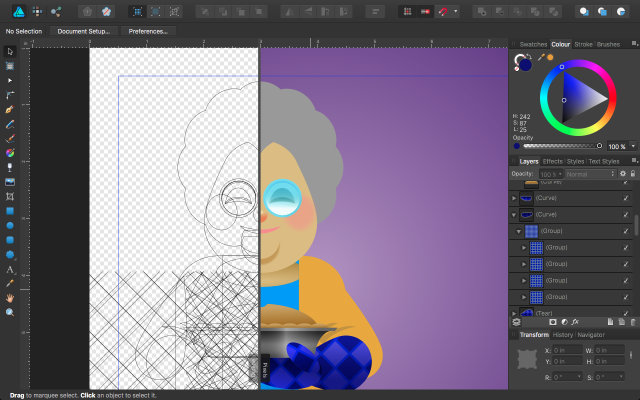Toggle visibility of collapsed (Curve) layer
The image size is (640, 400).
(626, 198)
